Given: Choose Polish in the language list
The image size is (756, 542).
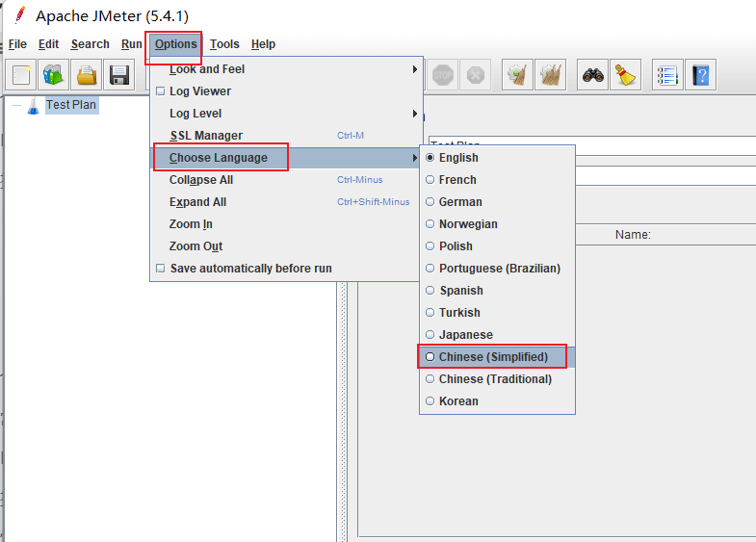Looking at the screenshot, I should pyautogui.click(x=497, y=246).
